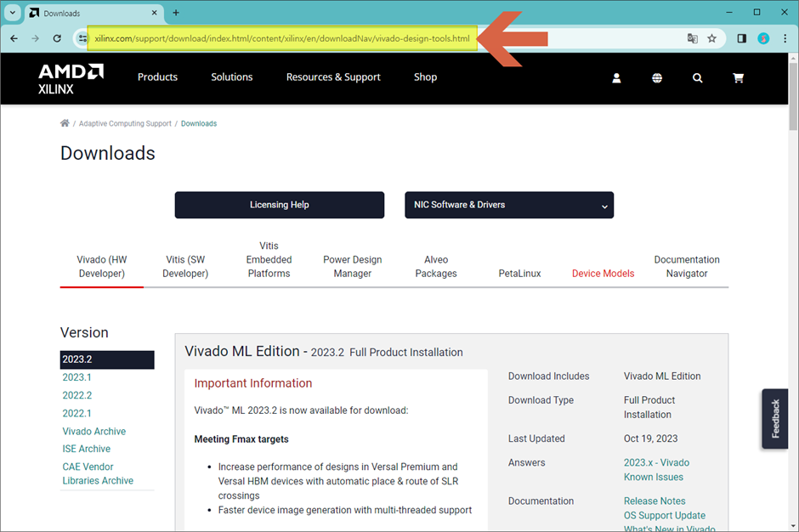The height and width of the screenshot is (532, 799).
Task: Open the site search magnifier
Action: (x=698, y=78)
